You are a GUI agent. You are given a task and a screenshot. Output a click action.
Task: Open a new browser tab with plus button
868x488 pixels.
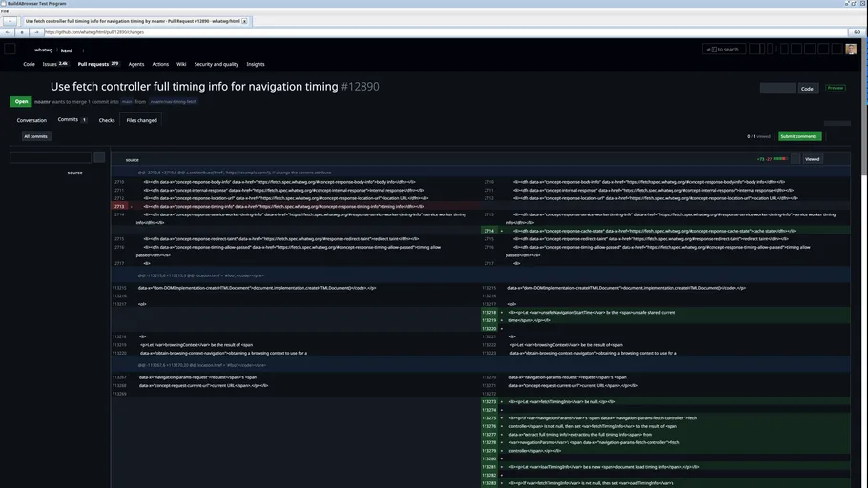(10, 21)
